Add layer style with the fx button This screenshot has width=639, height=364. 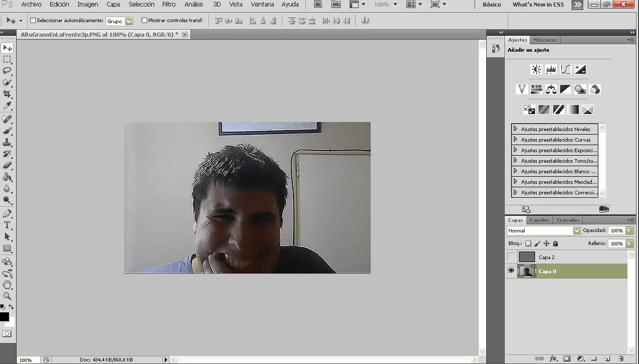pyautogui.click(x=553, y=358)
